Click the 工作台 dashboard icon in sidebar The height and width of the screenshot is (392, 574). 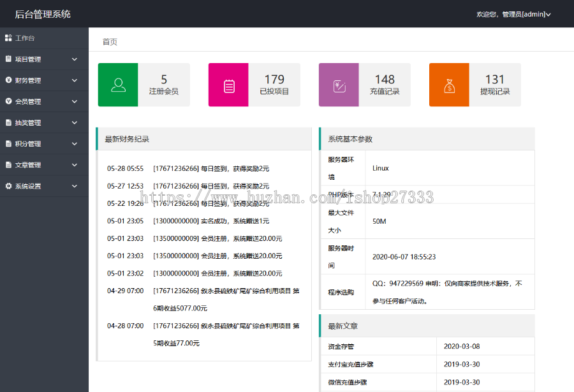click(8, 38)
